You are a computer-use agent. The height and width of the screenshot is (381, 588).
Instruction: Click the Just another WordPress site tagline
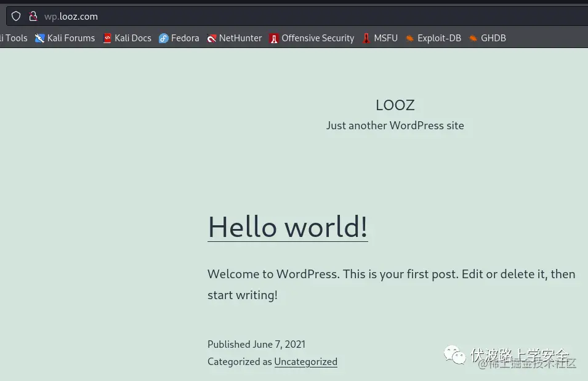(395, 125)
